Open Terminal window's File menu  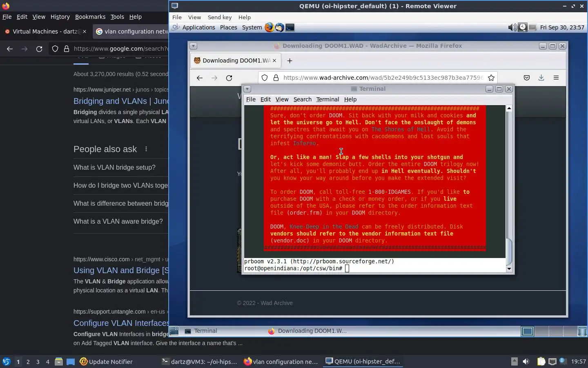coord(251,99)
